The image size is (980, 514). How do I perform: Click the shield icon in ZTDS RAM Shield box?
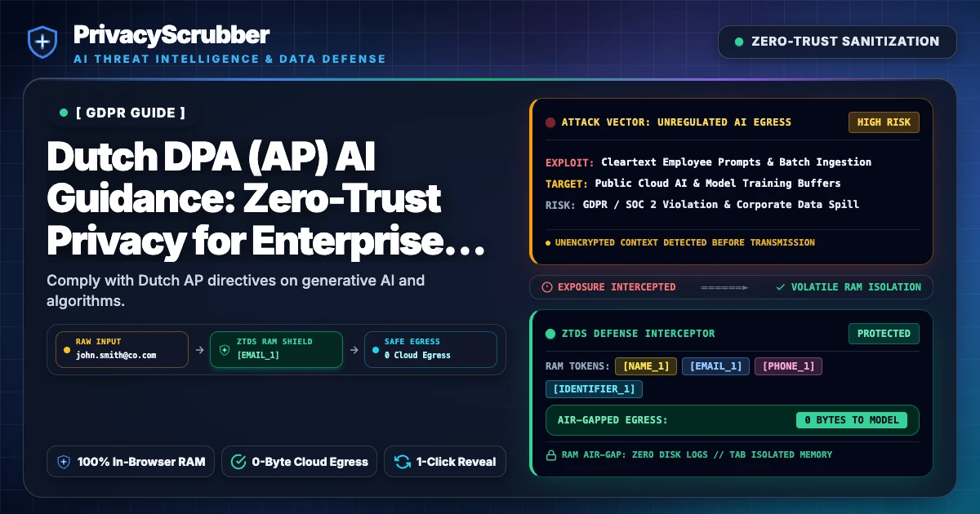225,349
